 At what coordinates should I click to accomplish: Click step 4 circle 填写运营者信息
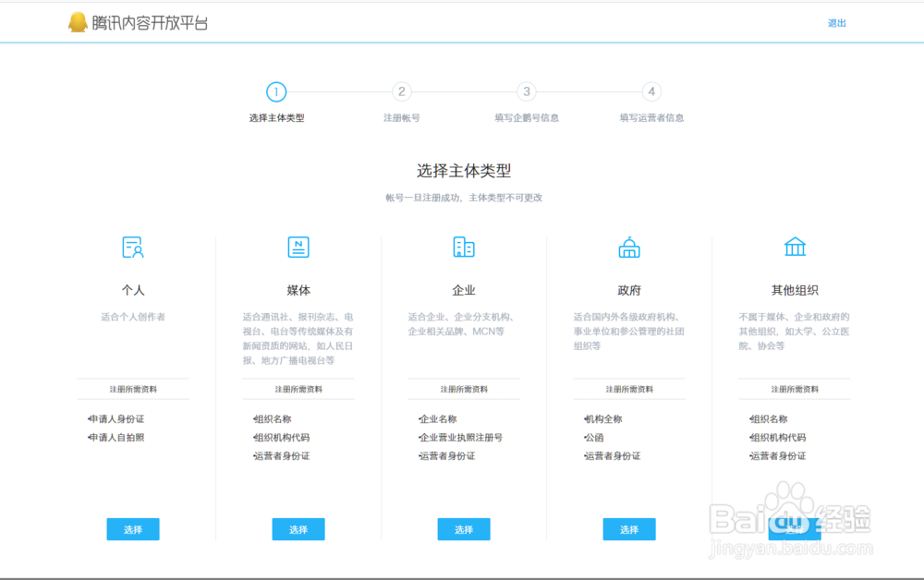(x=651, y=91)
